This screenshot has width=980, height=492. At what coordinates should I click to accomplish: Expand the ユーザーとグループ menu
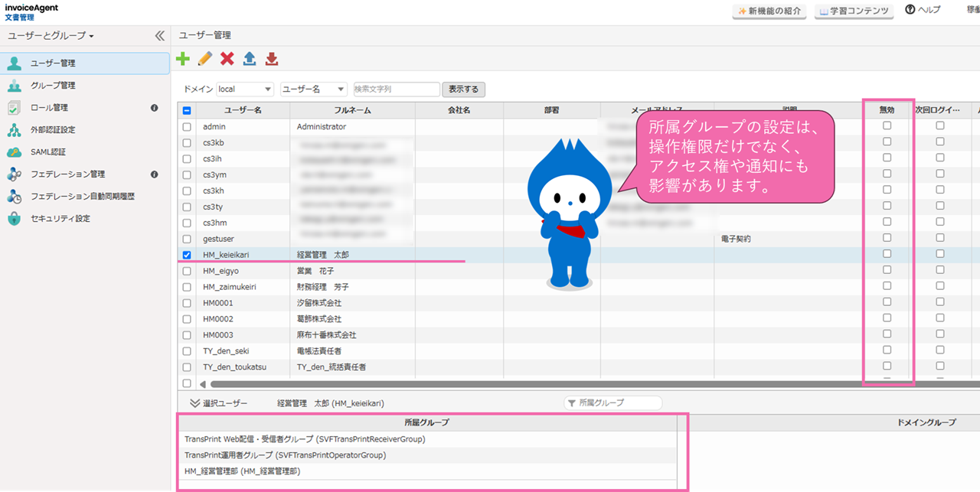point(51,36)
